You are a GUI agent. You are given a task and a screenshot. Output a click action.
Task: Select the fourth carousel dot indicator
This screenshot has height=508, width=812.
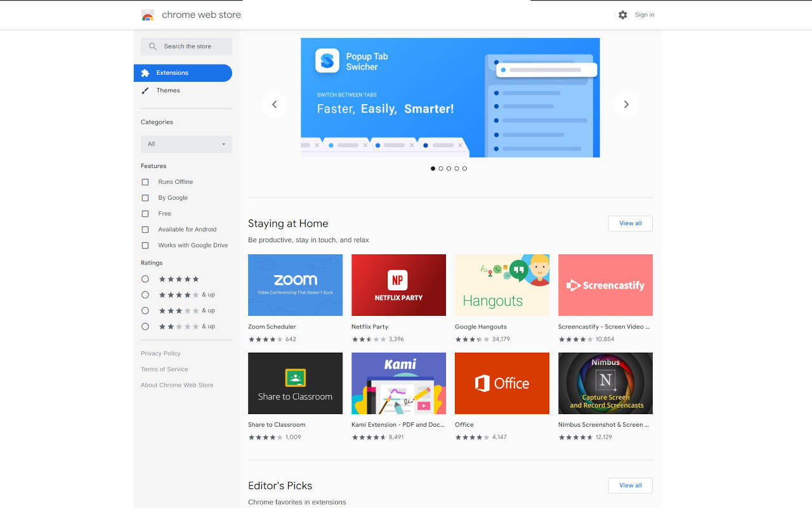tap(457, 169)
